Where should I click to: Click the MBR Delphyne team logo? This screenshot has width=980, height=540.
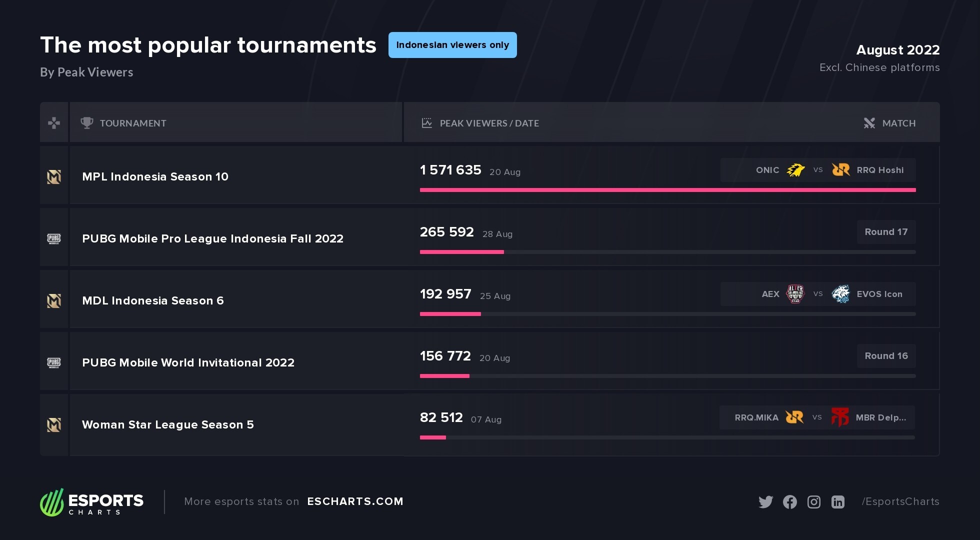pyautogui.click(x=840, y=417)
